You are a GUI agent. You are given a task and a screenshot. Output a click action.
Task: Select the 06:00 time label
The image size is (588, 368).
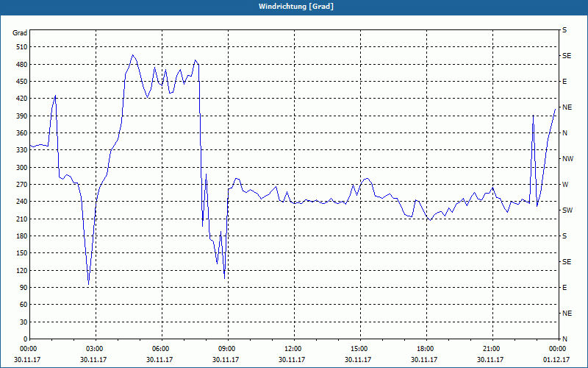[x=159, y=348]
